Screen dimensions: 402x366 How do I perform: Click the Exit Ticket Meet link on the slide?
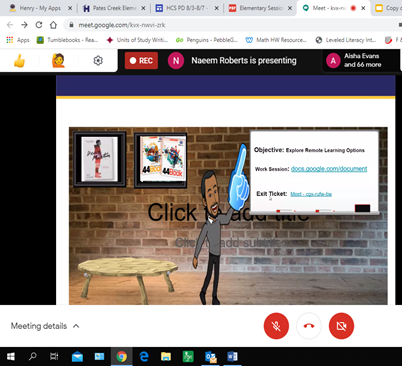[311, 194]
